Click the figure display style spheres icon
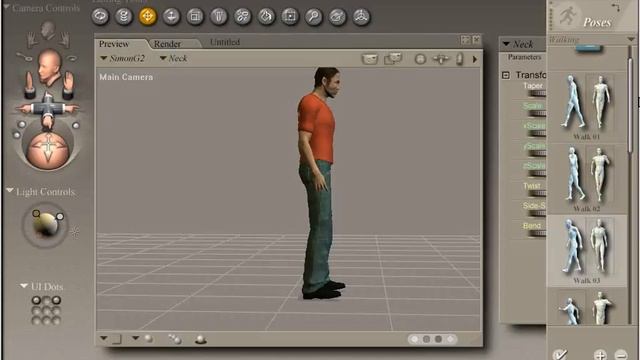Screen dimensions: 640x360 pyautogui.click(x=175, y=339)
